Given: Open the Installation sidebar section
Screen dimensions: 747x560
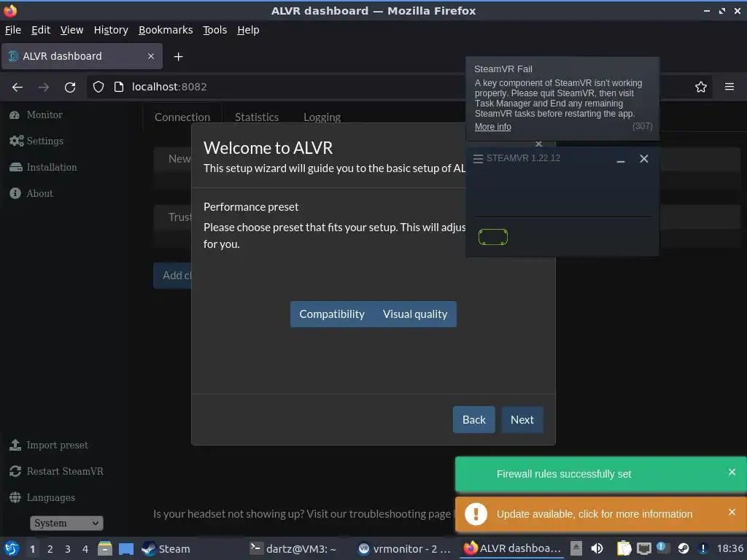Looking at the screenshot, I should click(x=43, y=167).
